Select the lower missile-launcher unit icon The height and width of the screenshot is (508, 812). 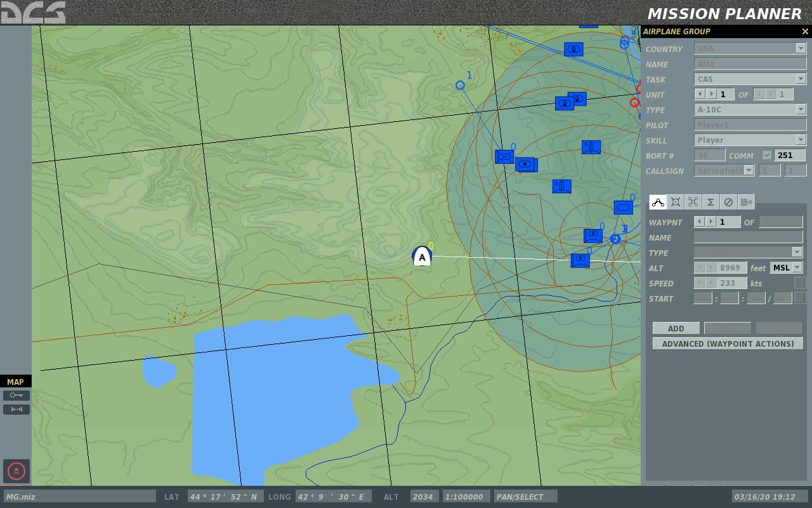[x=561, y=186]
